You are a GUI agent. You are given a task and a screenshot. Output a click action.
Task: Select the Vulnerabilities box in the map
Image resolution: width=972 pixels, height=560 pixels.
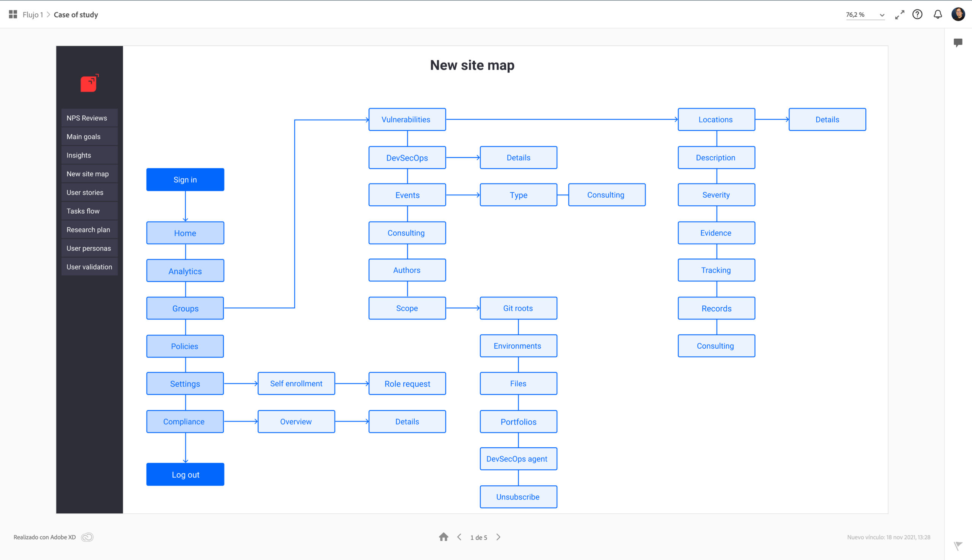point(407,120)
